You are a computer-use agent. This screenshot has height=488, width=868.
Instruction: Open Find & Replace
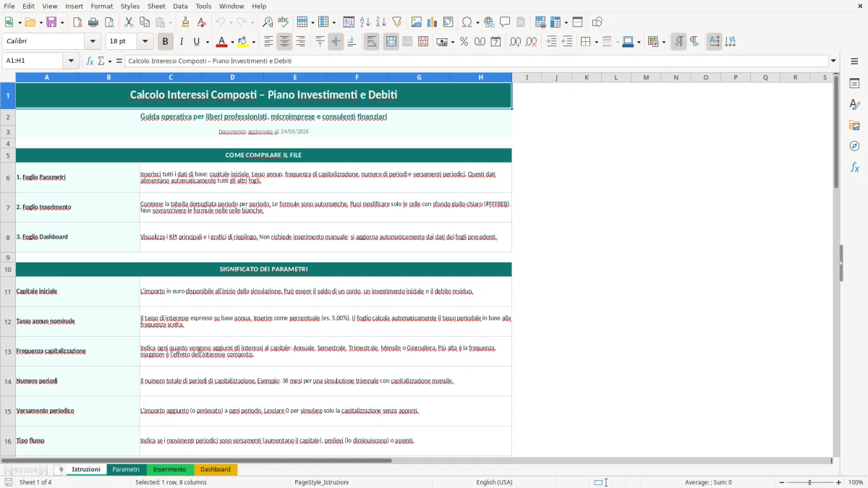(268, 22)
